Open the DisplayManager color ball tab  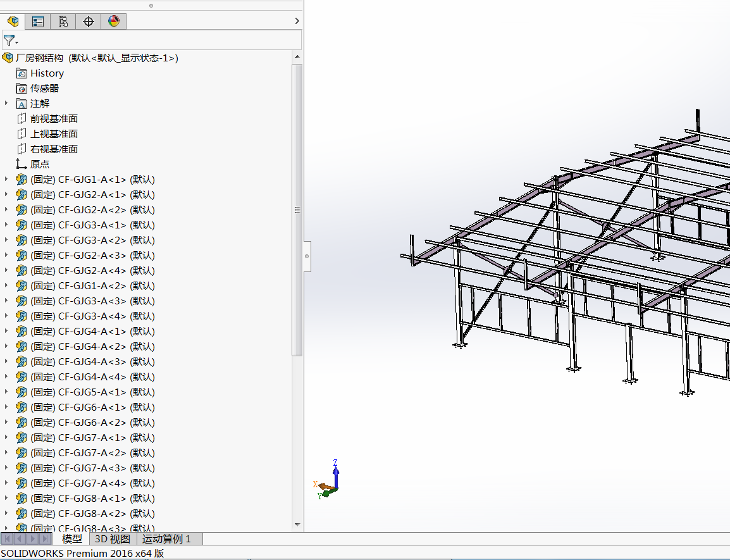pos(114,22)
